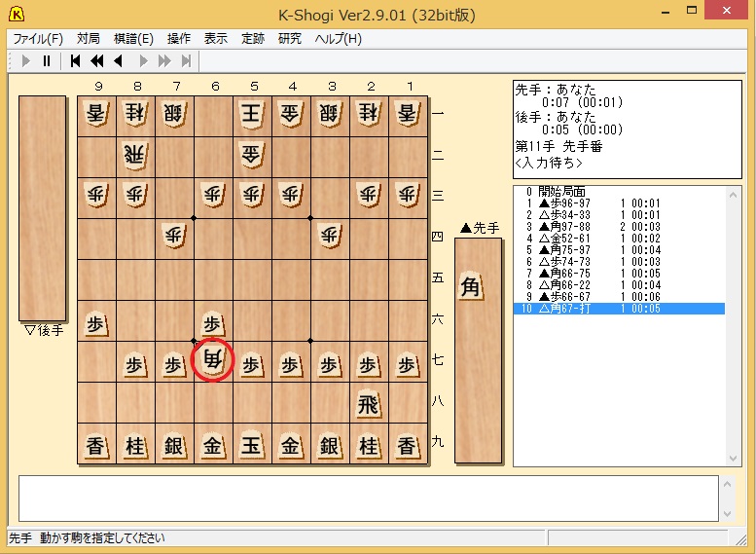Select the sente gold (金) on 6九
The image size is (756, 554).
tap(213, 445)
